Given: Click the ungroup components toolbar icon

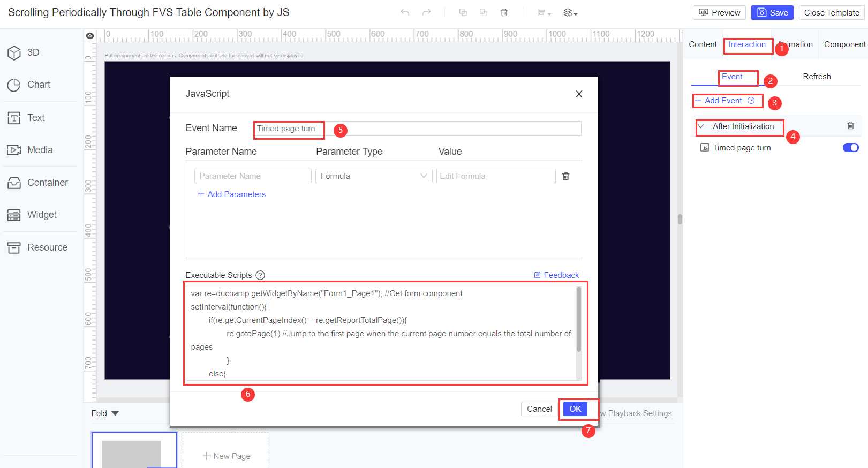Looking at the screenshot, I should (x=484, y=12).
